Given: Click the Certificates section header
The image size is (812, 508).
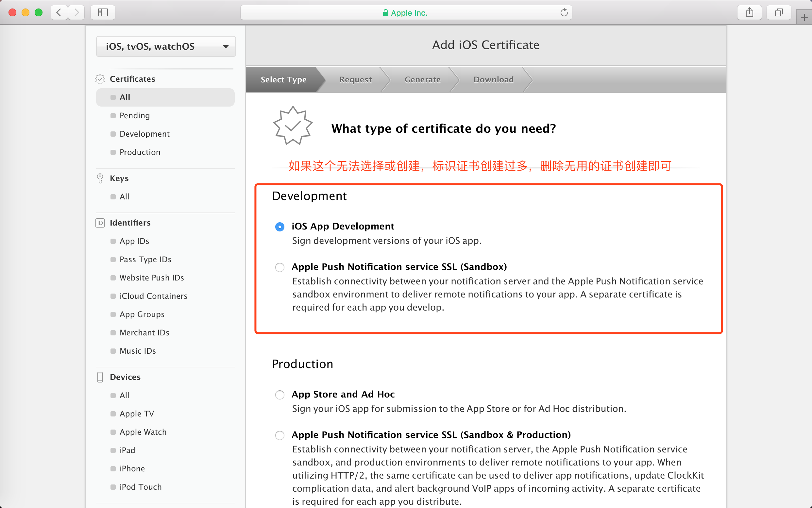Looking at the screenshot, I should [132, 79].
